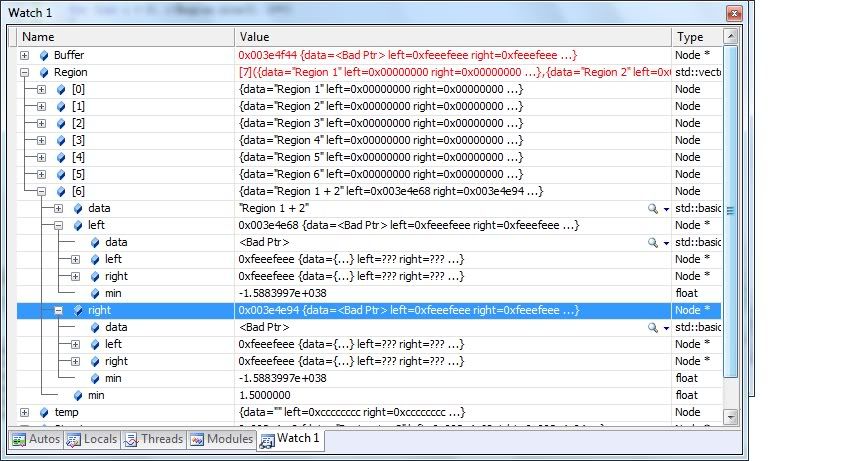Click the vertical scrollbar thumb
853x461 pixels.
coord(730,210)
